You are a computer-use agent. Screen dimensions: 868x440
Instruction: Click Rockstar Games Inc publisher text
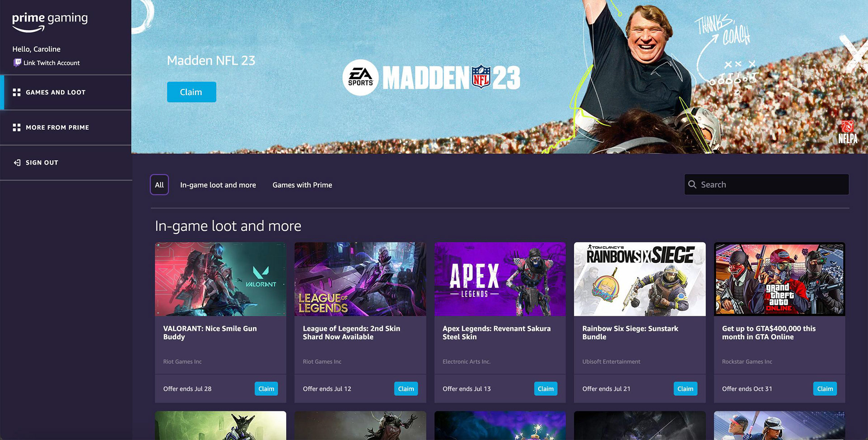coord(747,361)
